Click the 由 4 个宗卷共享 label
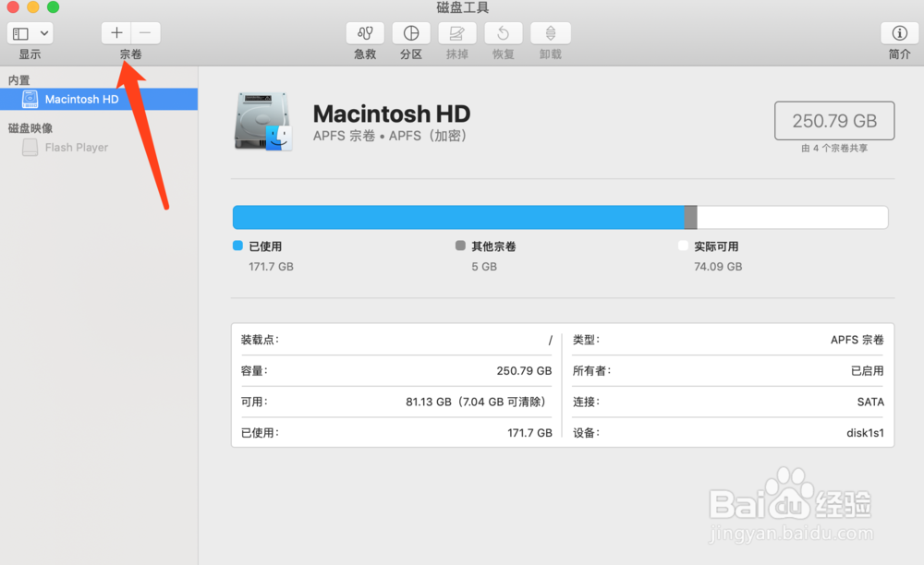Image resolution: width=924 pixels, height=565 pixels. coord(834,149)
